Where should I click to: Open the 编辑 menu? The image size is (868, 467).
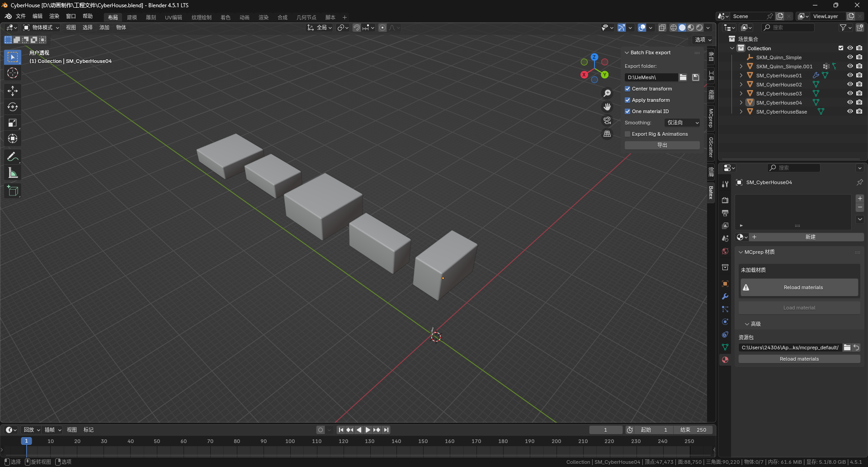(38, 16)
